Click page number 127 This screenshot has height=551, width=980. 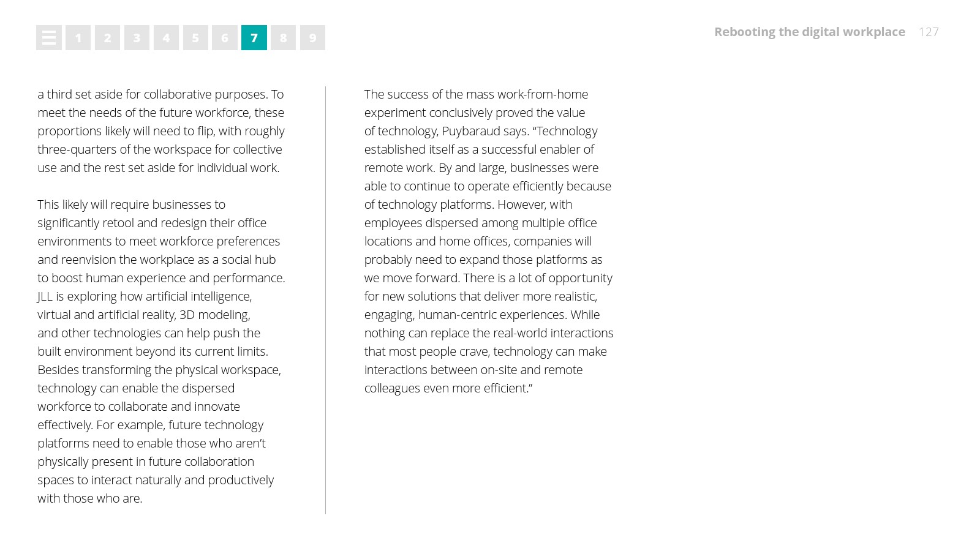pyautogui.click(x=929, y=32)
